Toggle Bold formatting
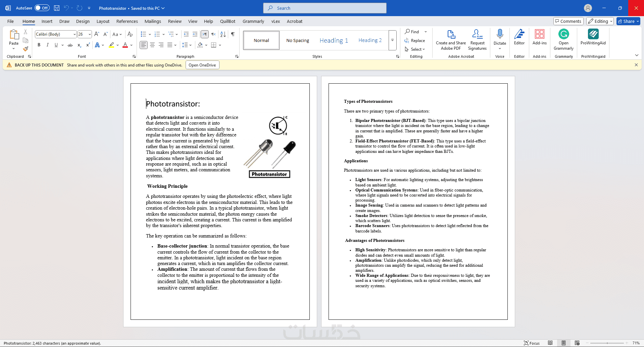Image resolution: width=644 pixels, height=347 pixels. (x=39, y=45)
